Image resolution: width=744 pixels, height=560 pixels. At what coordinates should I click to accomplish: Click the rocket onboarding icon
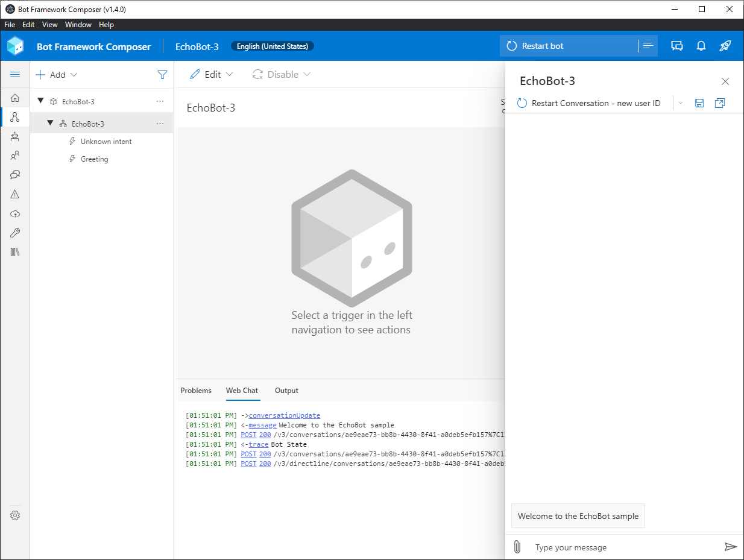725,46
